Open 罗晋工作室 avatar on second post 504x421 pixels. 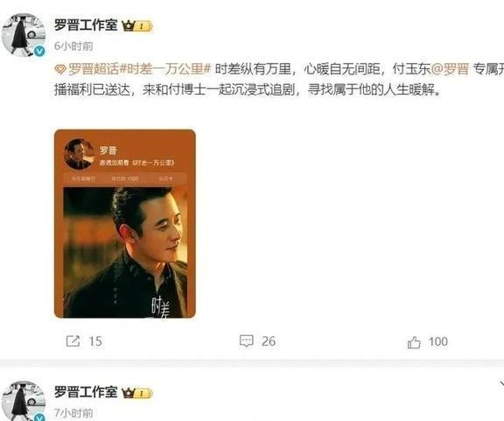coord(23,401)
